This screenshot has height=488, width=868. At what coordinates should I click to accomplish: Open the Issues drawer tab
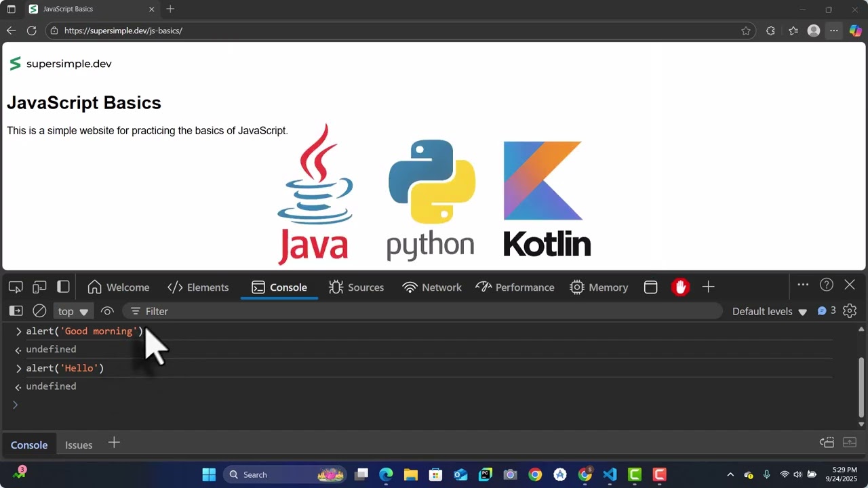pyautogui.click(x=79, y=445)
